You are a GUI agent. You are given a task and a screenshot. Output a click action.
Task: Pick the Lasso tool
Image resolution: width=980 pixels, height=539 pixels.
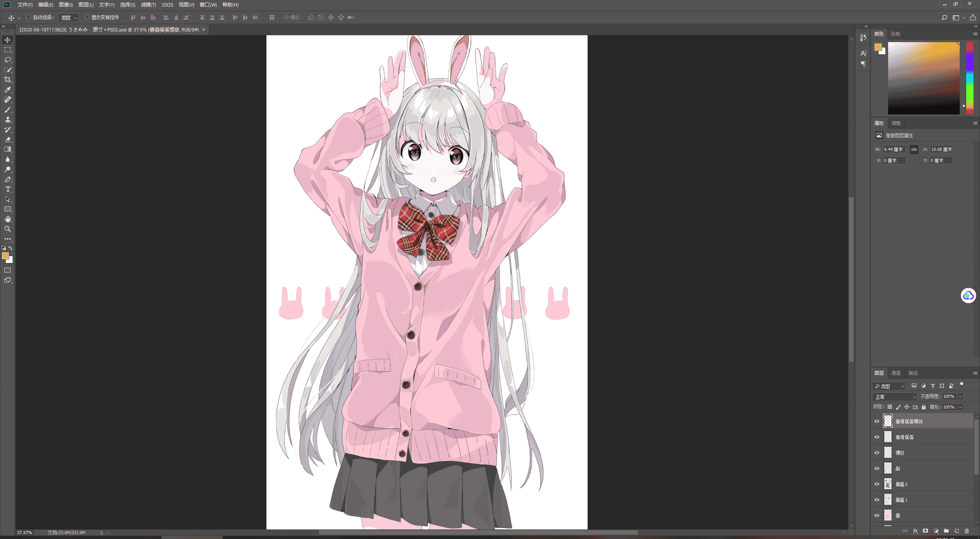pyautogui.click(x=8, y=60)
